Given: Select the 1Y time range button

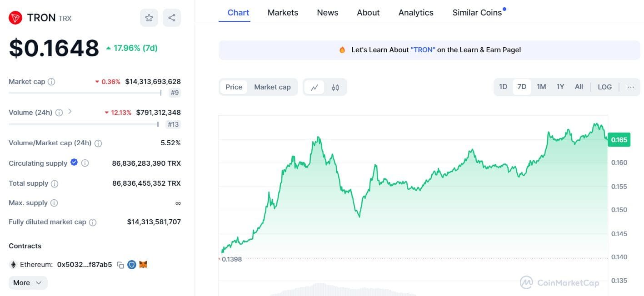Looking at the screenshot, I should (560, 86).
